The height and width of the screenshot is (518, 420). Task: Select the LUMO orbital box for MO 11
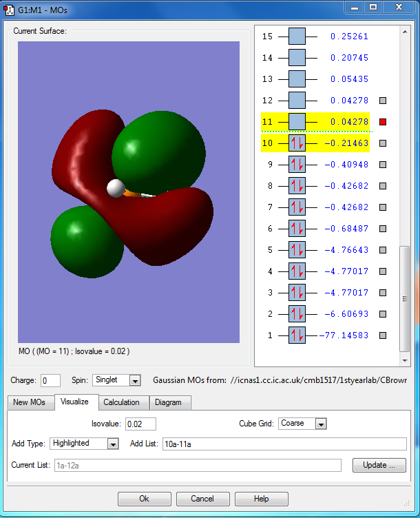[297, 122]
